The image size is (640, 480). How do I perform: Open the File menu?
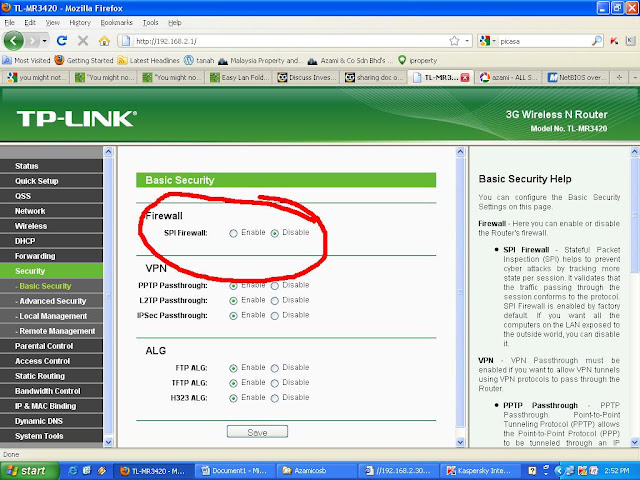[x=9, y=22]
